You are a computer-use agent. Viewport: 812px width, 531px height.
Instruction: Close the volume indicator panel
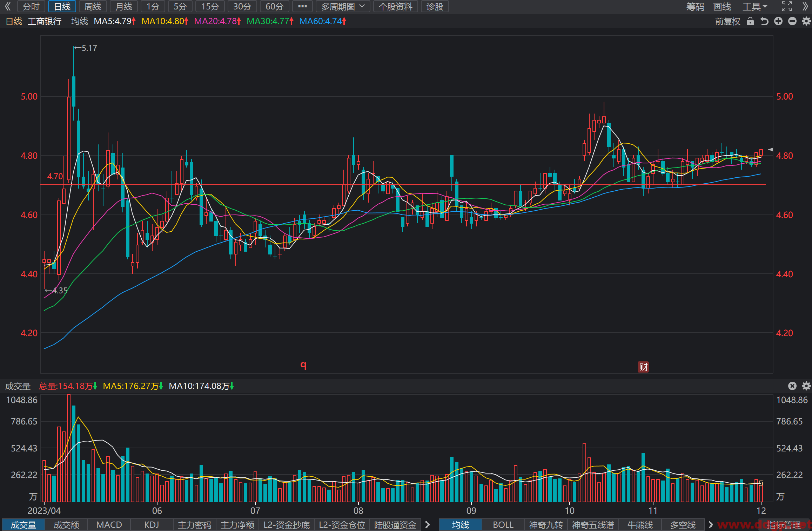tap(792, 386)
